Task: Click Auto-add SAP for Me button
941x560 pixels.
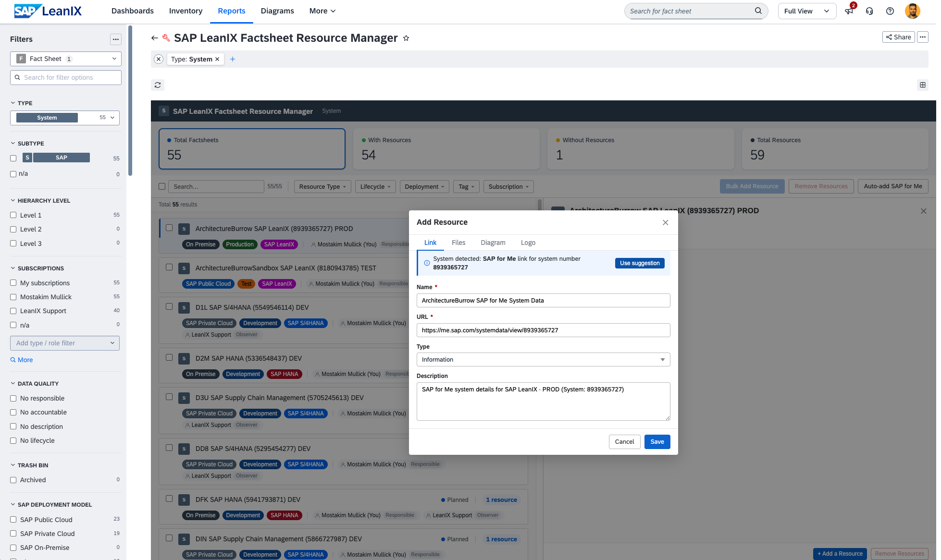Action: tap(893, 186)
